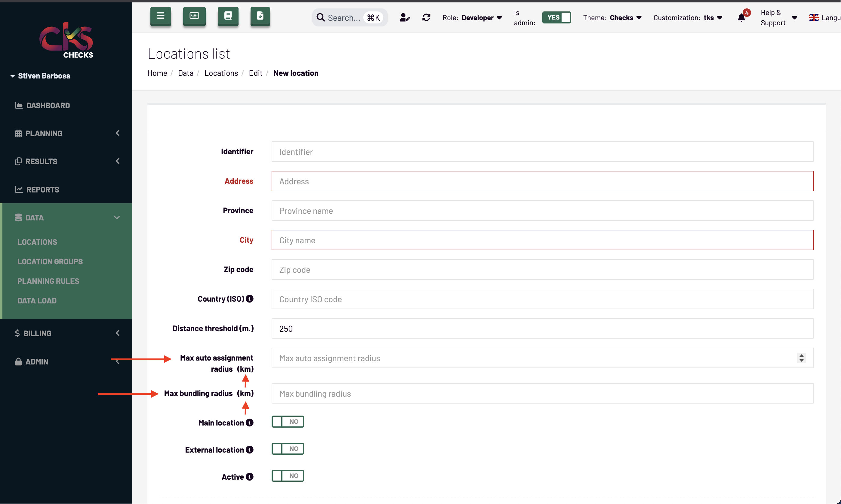
Task: Open Planning Rules in the sidebar
Action: [x=48, y=281]
